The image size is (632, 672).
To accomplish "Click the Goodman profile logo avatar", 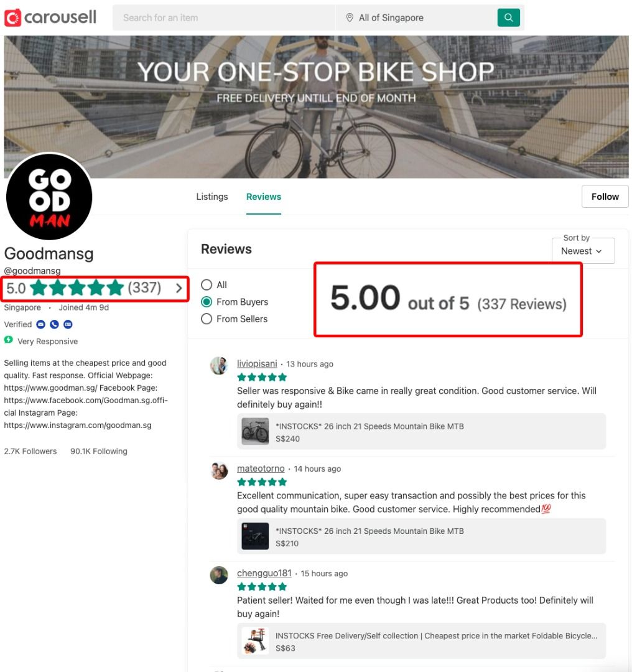I will [49, 197].
